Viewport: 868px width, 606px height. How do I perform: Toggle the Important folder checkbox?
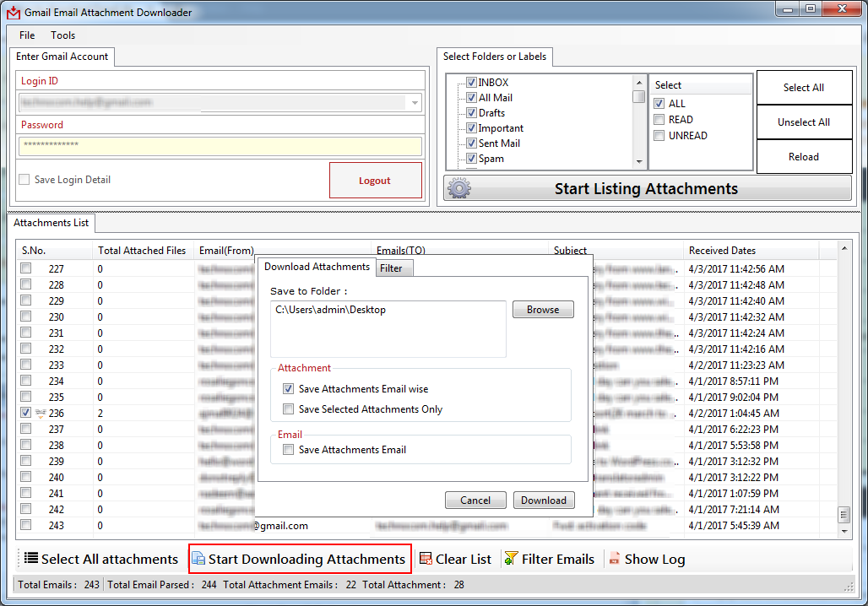coord(472,127)
